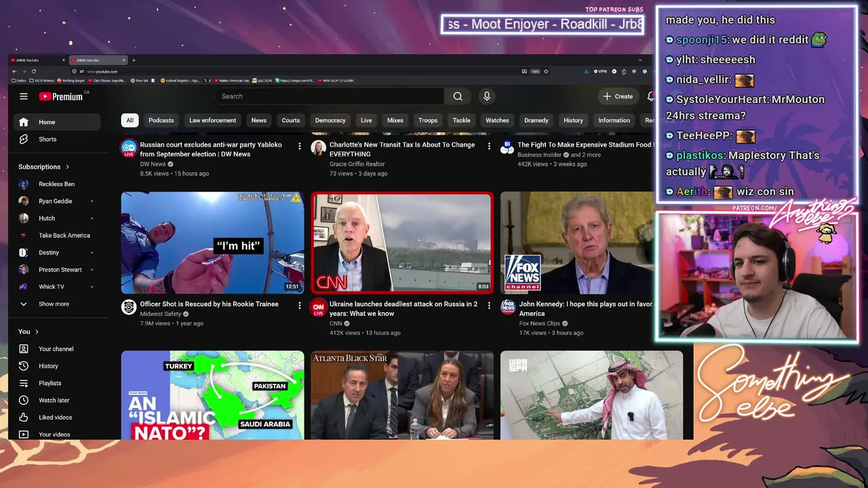Viewport: 868px width, 488px height.
Task: Select the Podcasts filter chip
Action: pyautogui.click(x=161, y=121)
